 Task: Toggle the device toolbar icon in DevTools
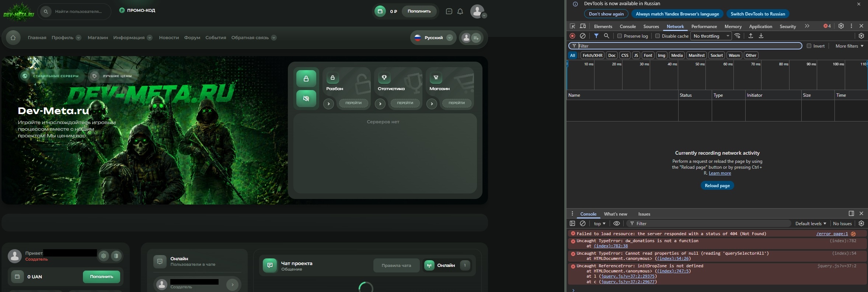click(583, 26)
